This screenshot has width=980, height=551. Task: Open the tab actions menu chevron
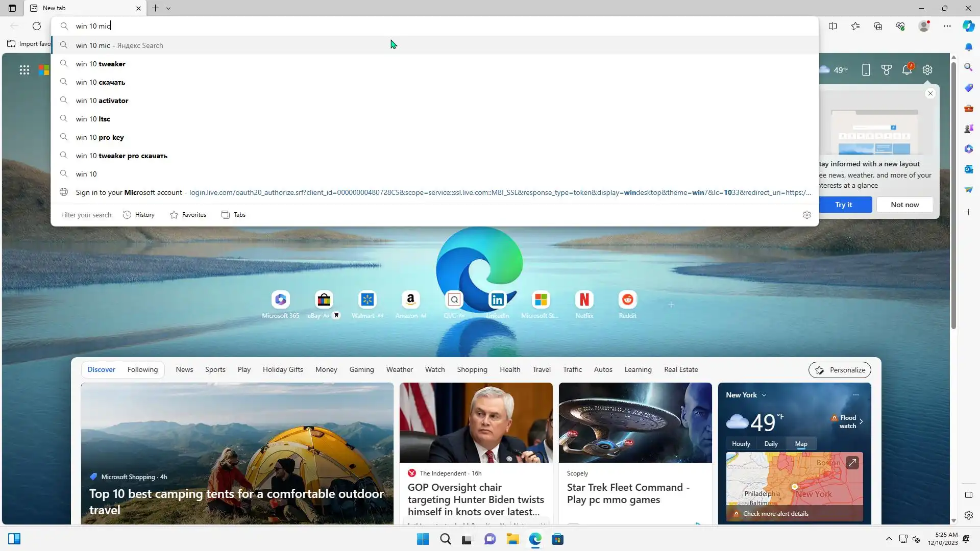(168, 8)
